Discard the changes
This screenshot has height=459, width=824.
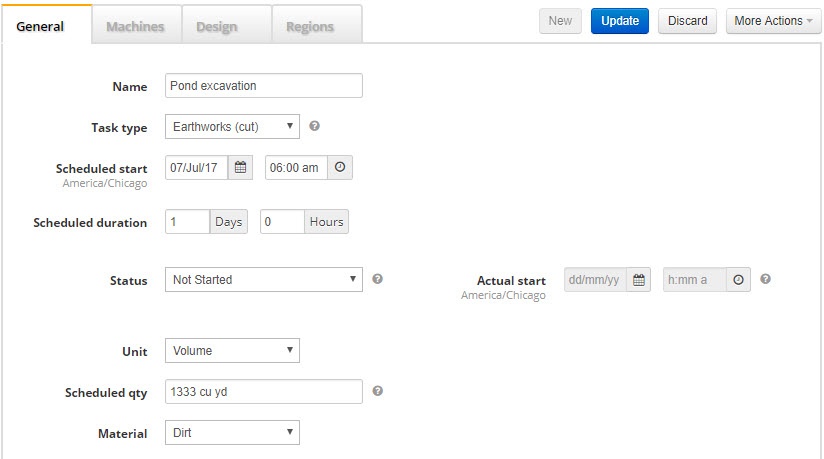coord(687,21)
